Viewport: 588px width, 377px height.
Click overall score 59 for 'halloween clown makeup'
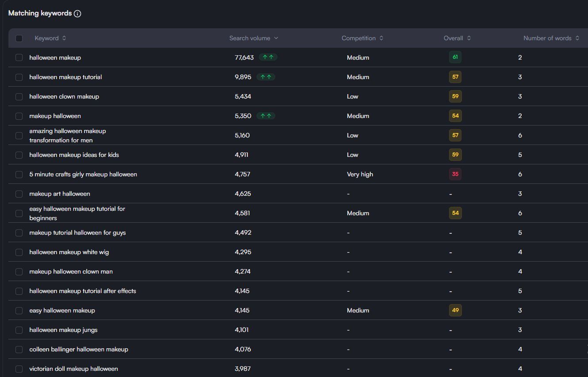[455, 96]
